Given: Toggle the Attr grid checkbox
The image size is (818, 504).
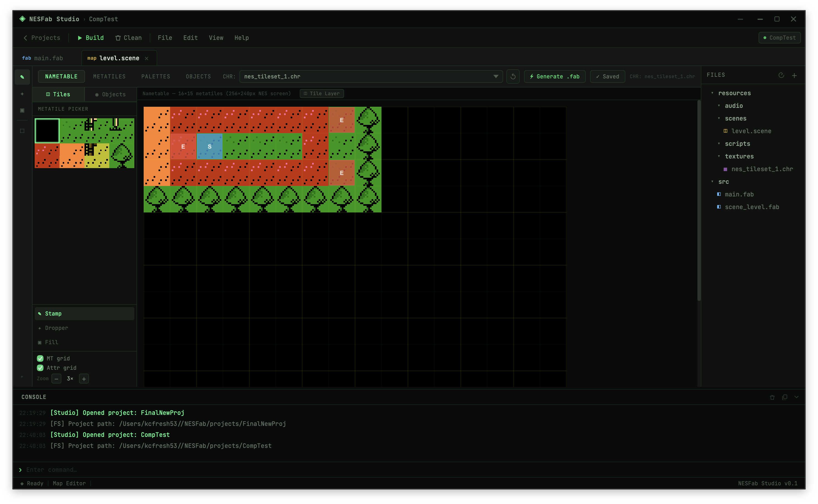Looking at the screenshot, I should coord(40,368).
